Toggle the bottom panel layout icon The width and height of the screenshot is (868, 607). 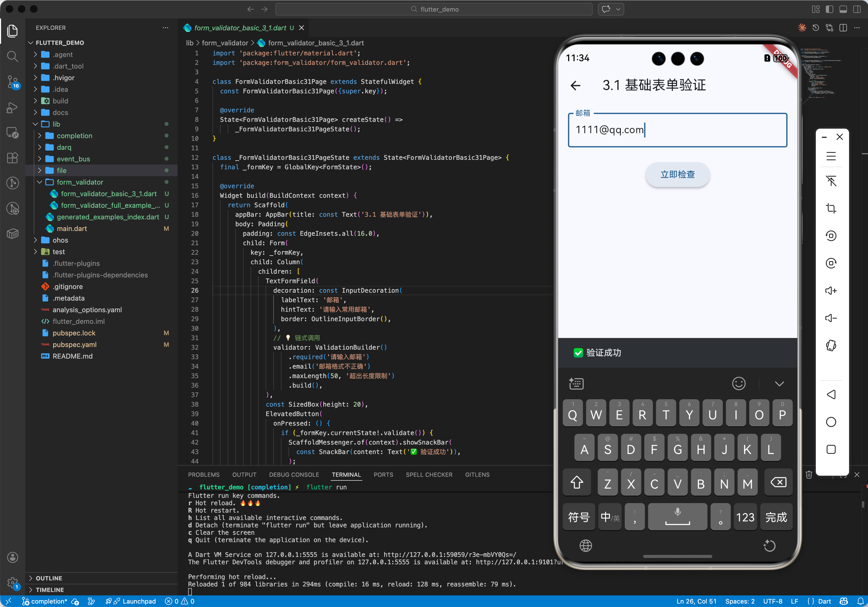point(843,9)
